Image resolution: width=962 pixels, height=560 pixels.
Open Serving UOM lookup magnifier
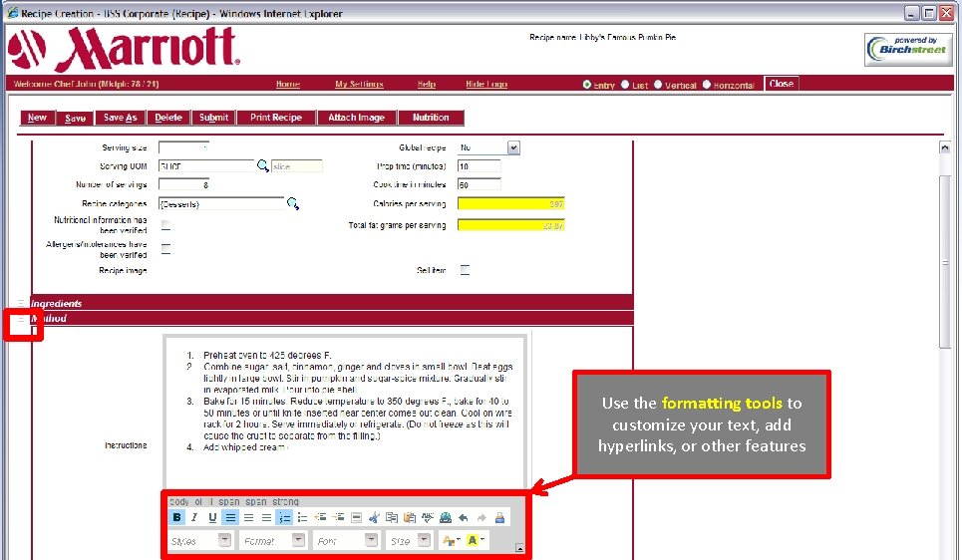(x=262, y=165)
